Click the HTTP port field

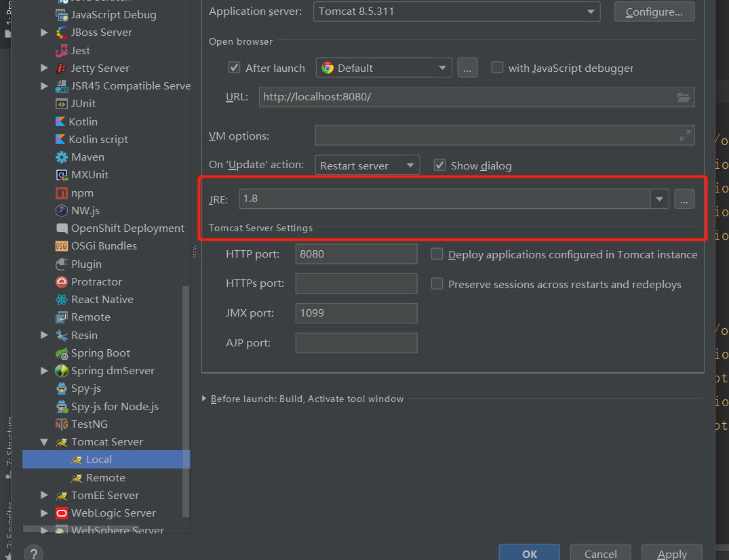[x=356, y=254]
